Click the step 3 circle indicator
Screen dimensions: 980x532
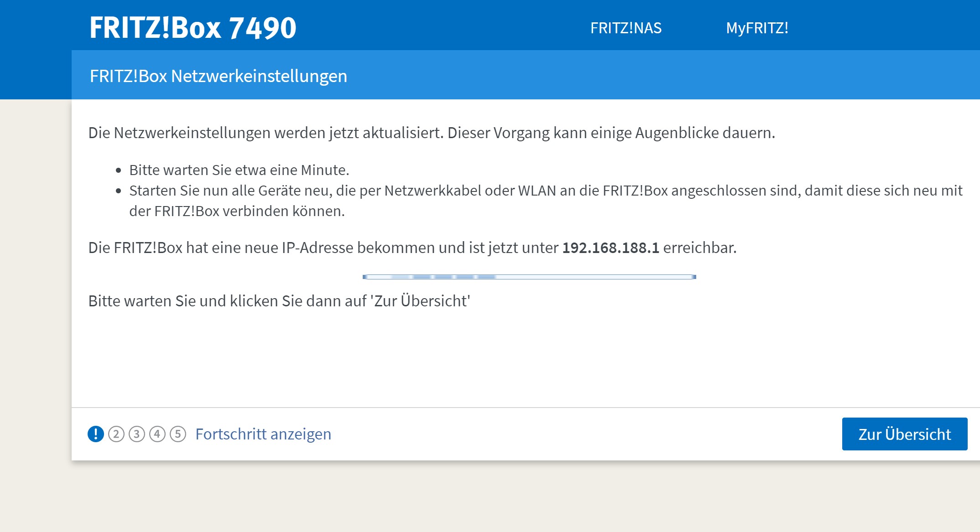pyautogui.click(x=137, y=434)
